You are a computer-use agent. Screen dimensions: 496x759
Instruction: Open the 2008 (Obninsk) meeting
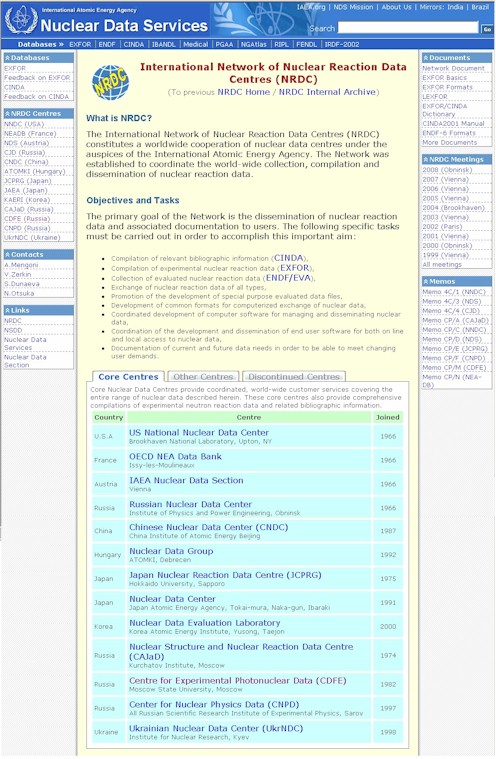[447, 170]
